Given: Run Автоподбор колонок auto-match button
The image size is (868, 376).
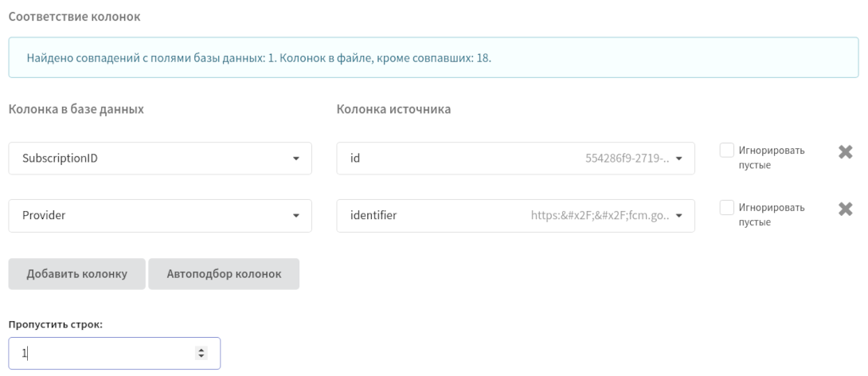Looking at the screenshot, I should pyautogui.click(x=224, y=273).
